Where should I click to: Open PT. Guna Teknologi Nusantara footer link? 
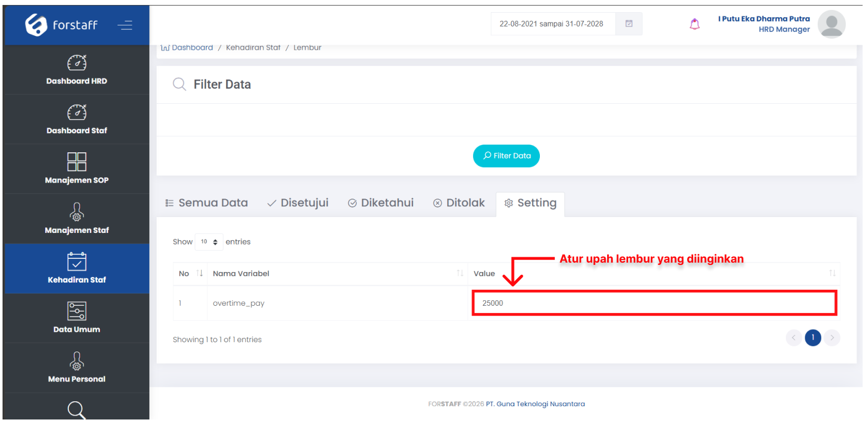point(535,404)
